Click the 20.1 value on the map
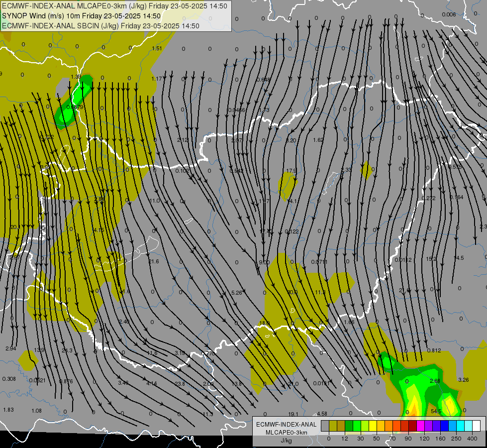Image resolution: width=487 pixels, height=448 pixels. (15, 227)
